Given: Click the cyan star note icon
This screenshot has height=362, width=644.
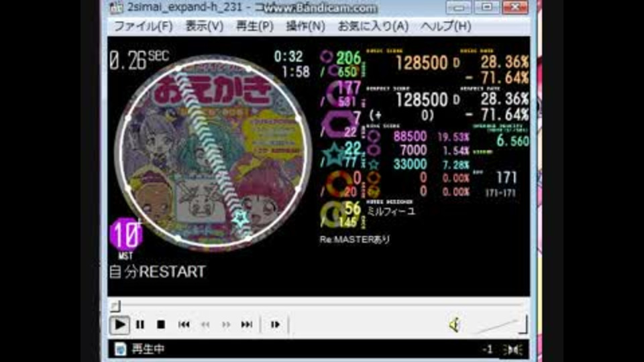Looking at the screenshot, I should pos(333,155).
